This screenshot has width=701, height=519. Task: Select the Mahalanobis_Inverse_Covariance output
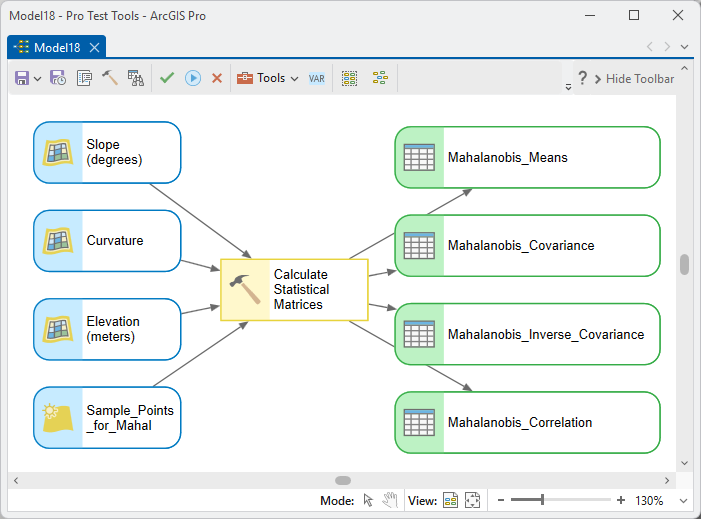point(528,334)
